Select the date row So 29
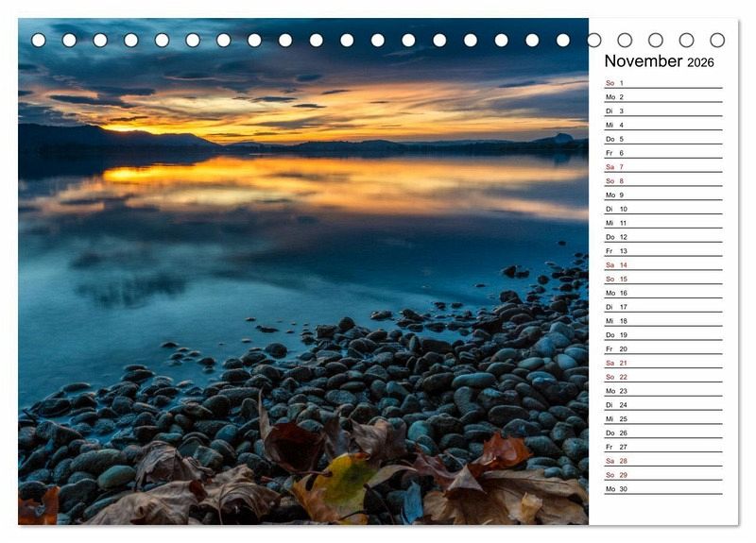This screenshot has width=756, height=543. (663, 474)
